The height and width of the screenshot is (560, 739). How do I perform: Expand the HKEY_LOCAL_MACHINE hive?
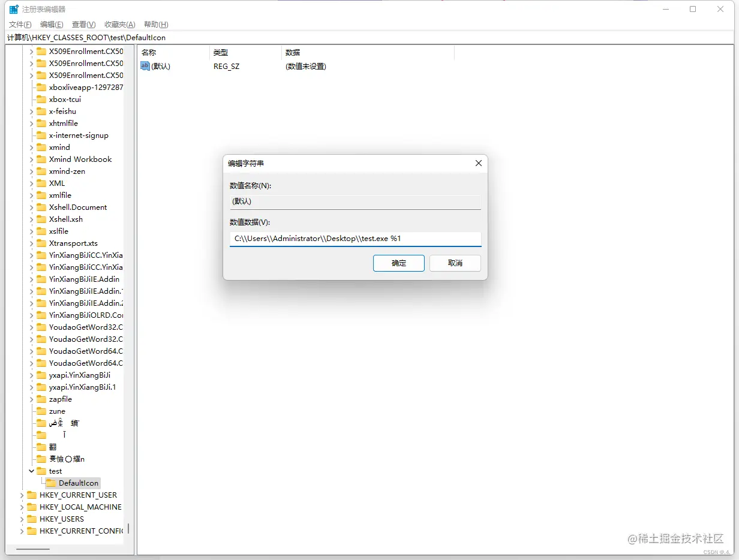pyautogui.click(x=22, y=507)
